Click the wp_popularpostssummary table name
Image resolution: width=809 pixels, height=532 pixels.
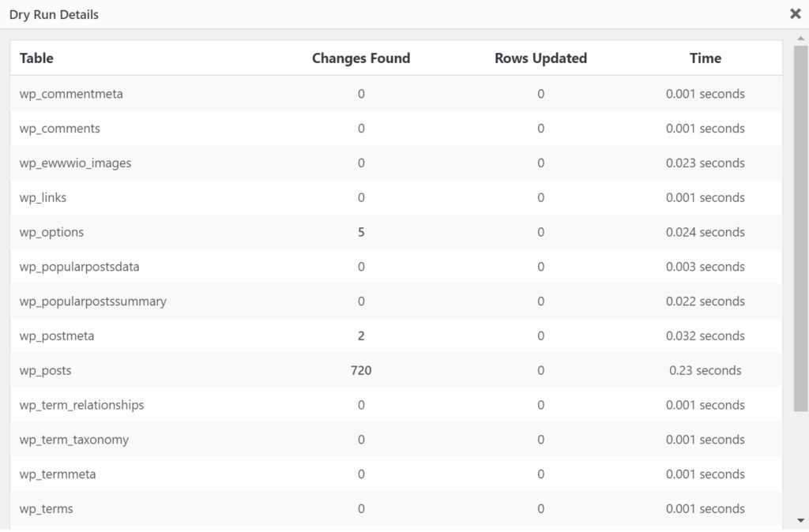[x=92, y=302]
